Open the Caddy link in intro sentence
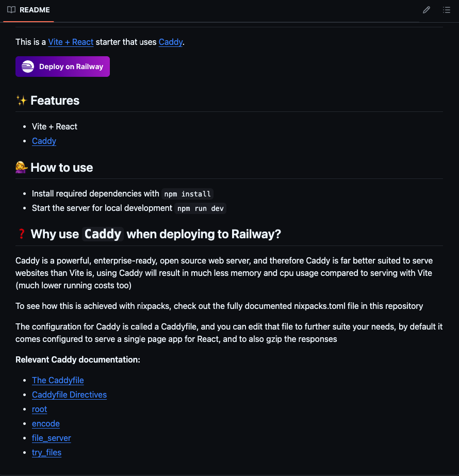Screen dimensions: 459x476 point(171,42)
